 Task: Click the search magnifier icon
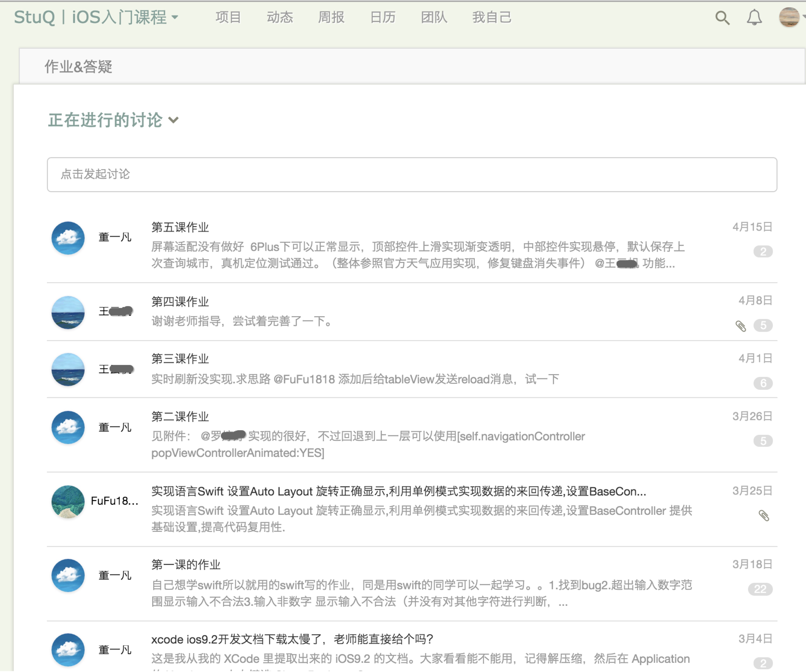(x=722, y=18)
